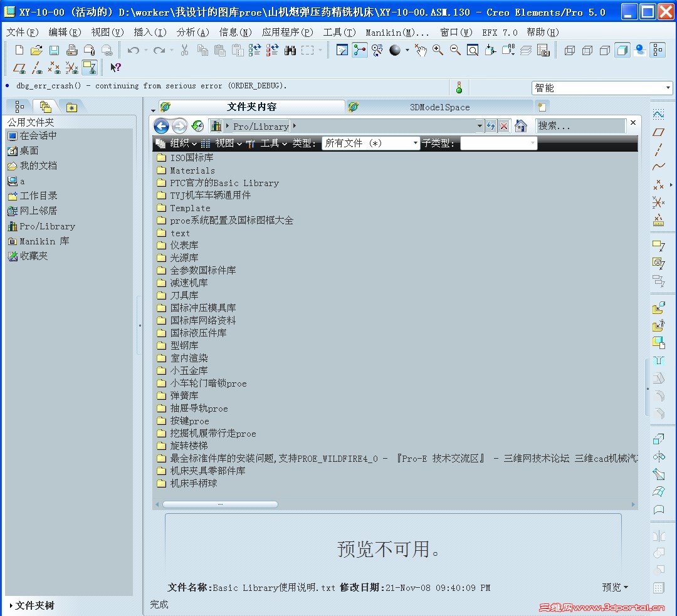This screenshot has height=616, width=677.
Task: Select the Shading display style icon
Action: (622, 50)
